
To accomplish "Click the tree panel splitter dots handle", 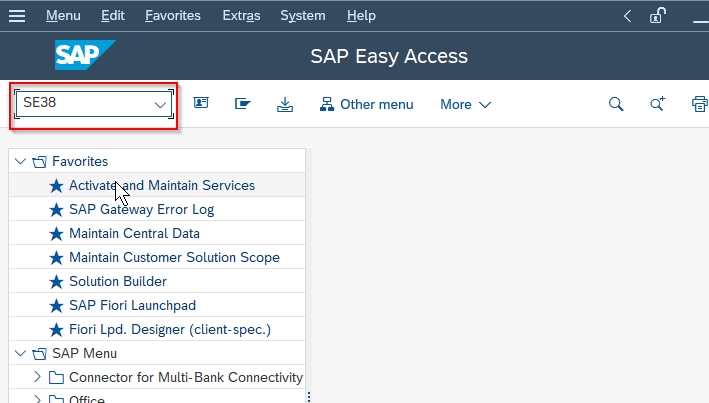I will [309, 397].
